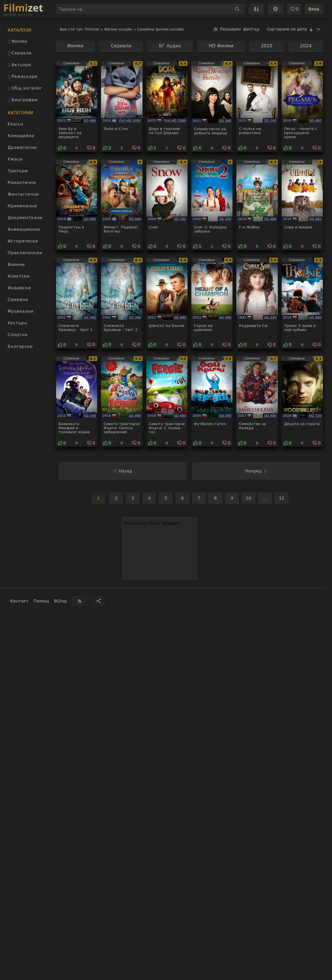This screenshot has height=980, width=332.
Task: Open the BGtop footer link
Action: coord(61,601)
